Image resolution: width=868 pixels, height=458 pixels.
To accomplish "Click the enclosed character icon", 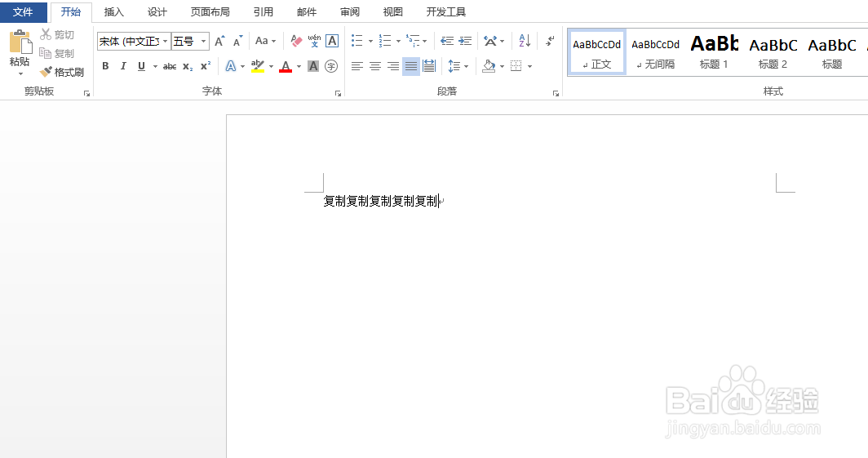I will 331,66.
